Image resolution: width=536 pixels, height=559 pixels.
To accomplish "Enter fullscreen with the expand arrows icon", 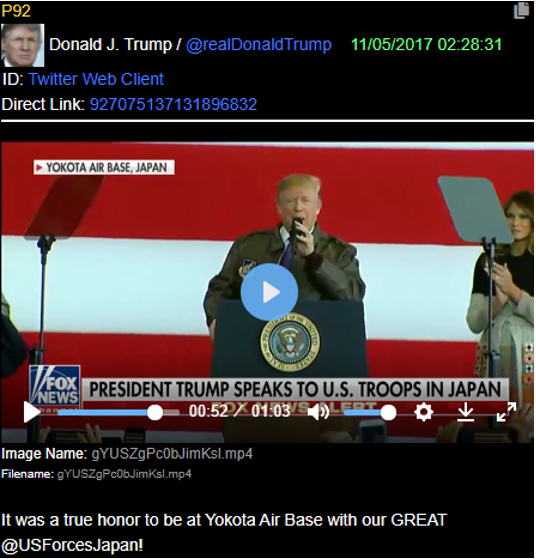I will tap(506, 412).
